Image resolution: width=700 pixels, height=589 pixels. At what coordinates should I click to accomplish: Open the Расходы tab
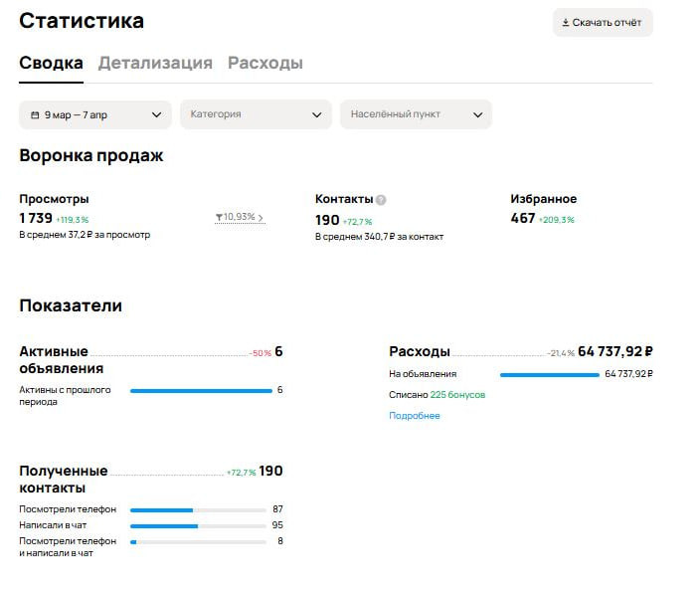pyautogui.click(x=265, y=63)
